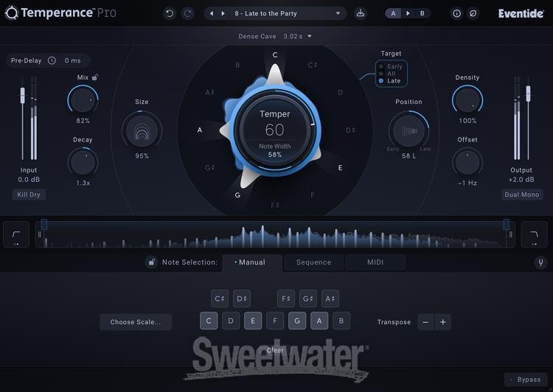Viewport: 553px width, 392px height.
Task: Click the Choose Scale button
Action: coord(136,322)
